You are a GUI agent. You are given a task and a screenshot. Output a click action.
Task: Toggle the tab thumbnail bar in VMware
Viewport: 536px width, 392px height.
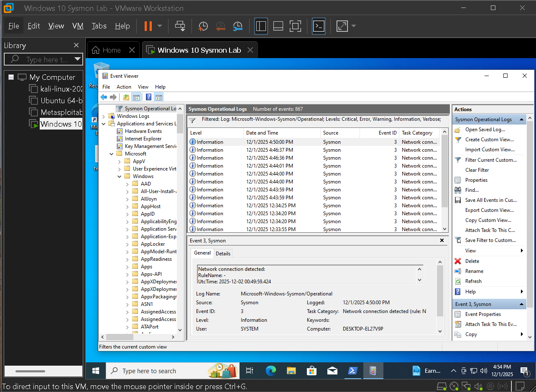point(278,26)
